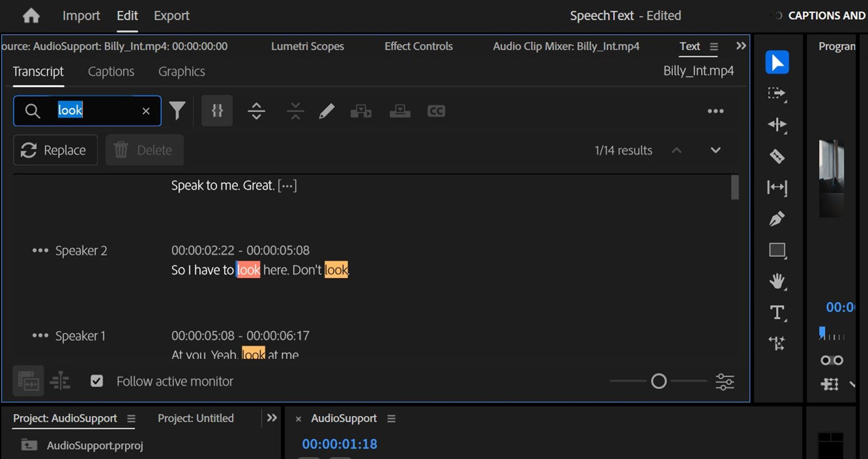Switch to Transcript tab

38,72
